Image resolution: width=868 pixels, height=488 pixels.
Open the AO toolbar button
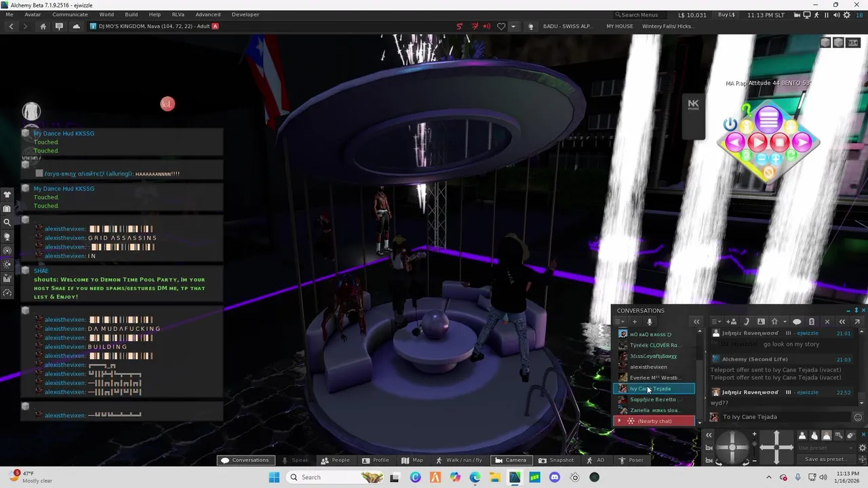click(595, 460)
